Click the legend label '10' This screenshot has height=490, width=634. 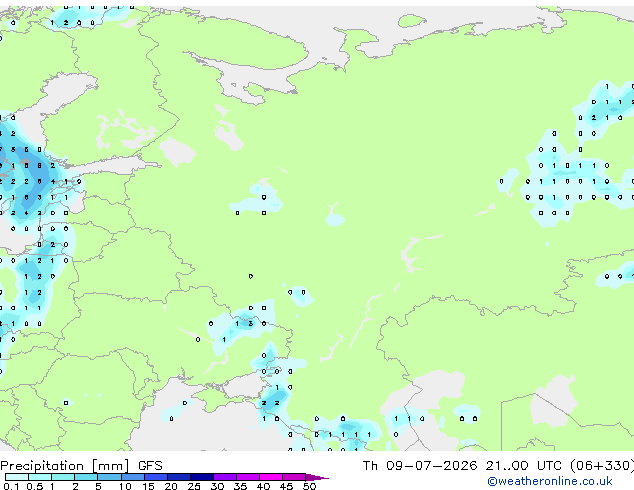[x=125, y=486]
